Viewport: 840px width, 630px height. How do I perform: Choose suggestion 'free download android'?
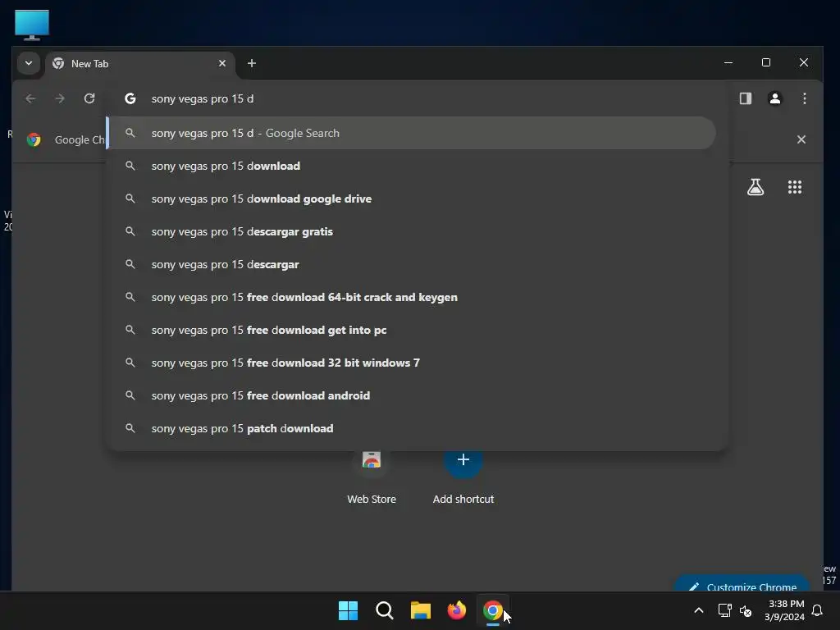point(412,395)
